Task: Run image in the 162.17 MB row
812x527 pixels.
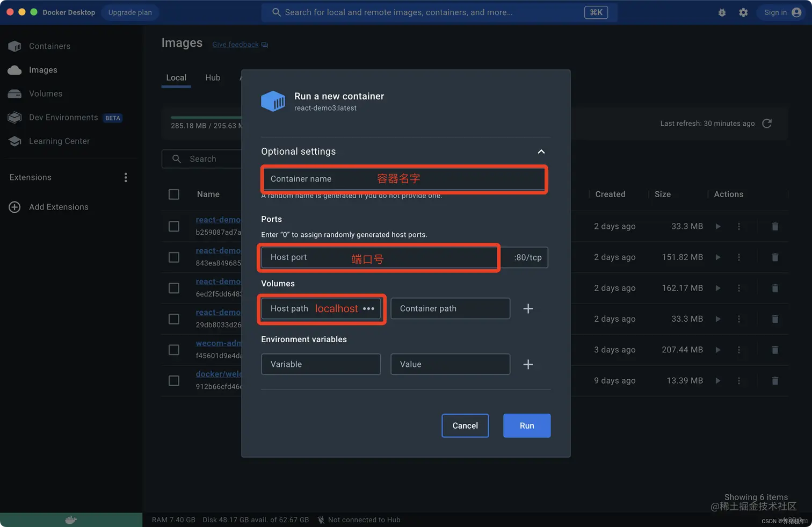Action: [718, 288]
